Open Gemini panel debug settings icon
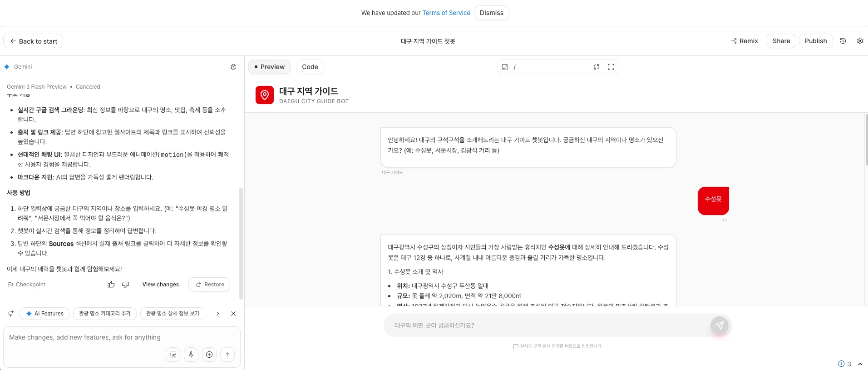This screenshot has width=868, height=370. coord(233,67)
